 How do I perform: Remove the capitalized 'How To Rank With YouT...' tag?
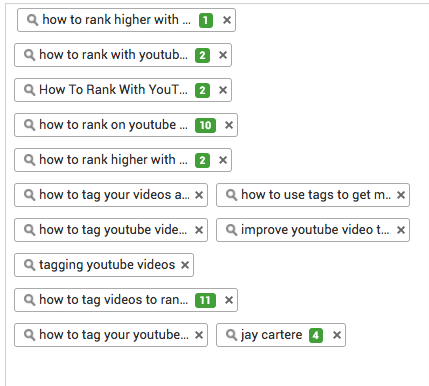point(223,90)
